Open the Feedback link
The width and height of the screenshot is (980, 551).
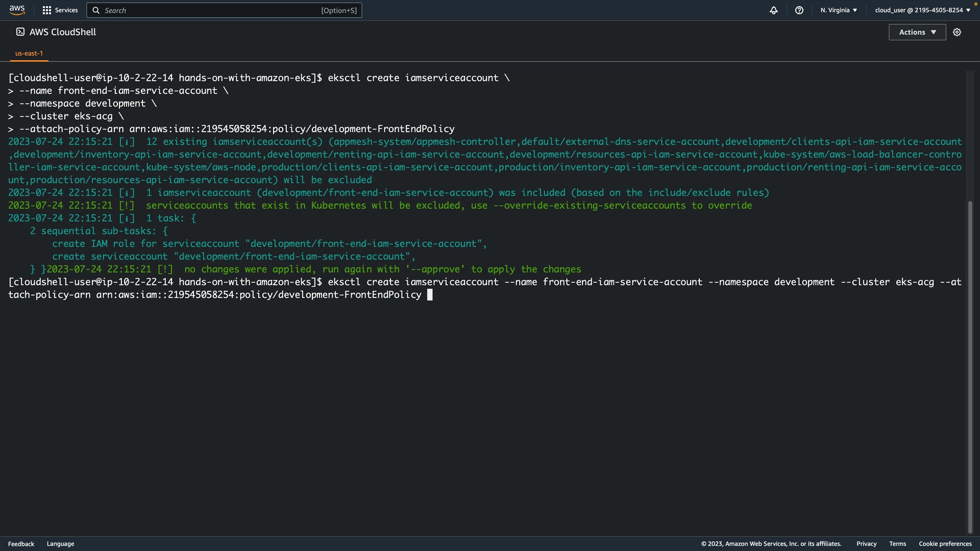(x=21, y=544)
